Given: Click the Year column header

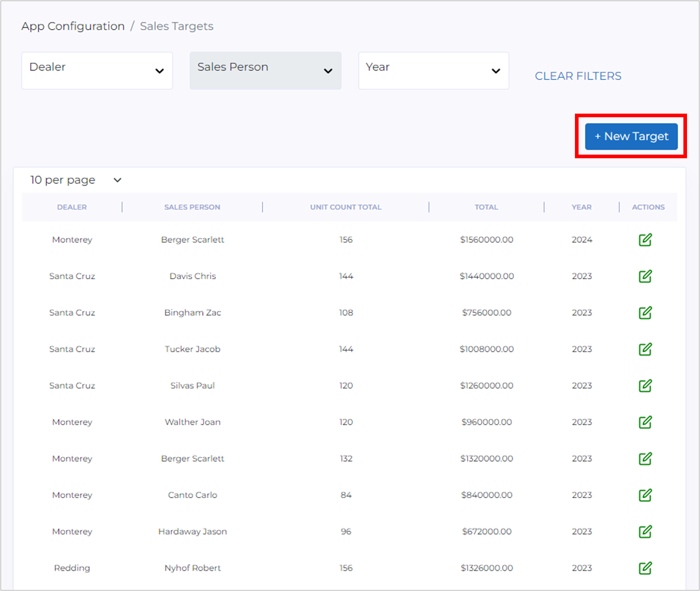Looking at the screenshot, I should click(581, 207).
